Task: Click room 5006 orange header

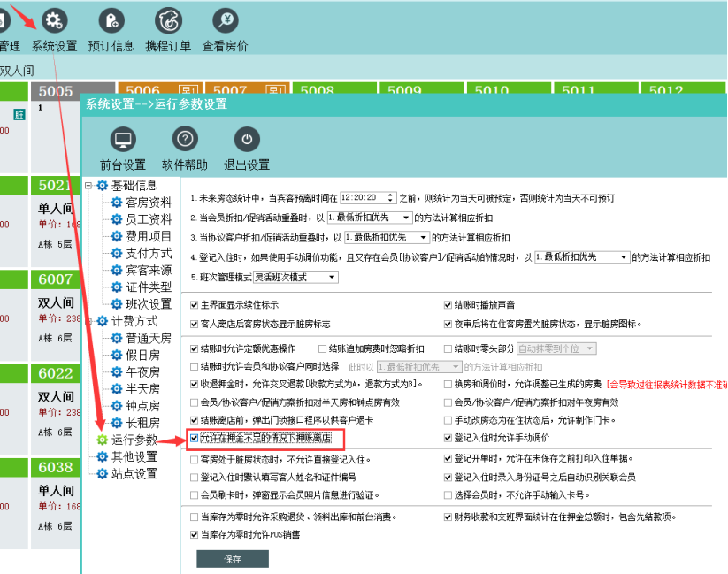Action: (x=160, y=88)
